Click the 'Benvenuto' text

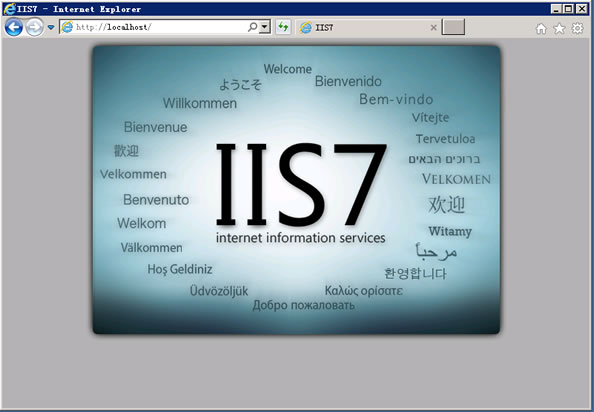click(x=156, y=200)
